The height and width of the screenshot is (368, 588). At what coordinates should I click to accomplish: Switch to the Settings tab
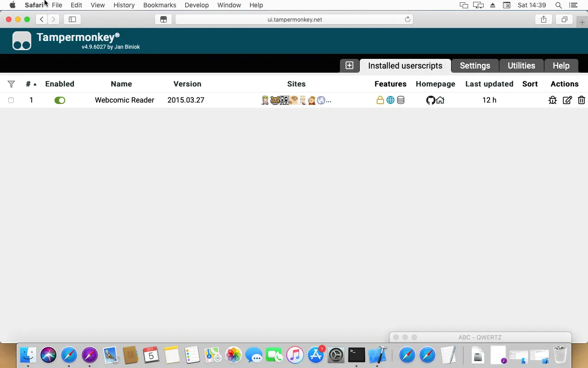pos(475,66)
